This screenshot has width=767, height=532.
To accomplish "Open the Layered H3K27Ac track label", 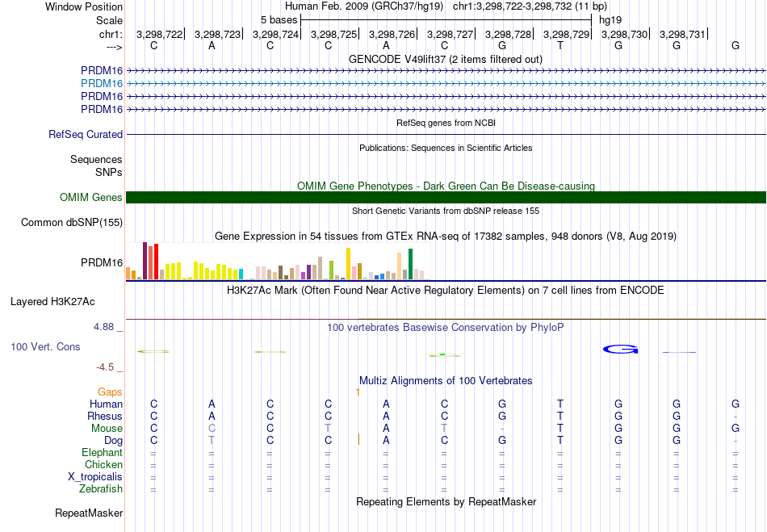I will point(52,302).
